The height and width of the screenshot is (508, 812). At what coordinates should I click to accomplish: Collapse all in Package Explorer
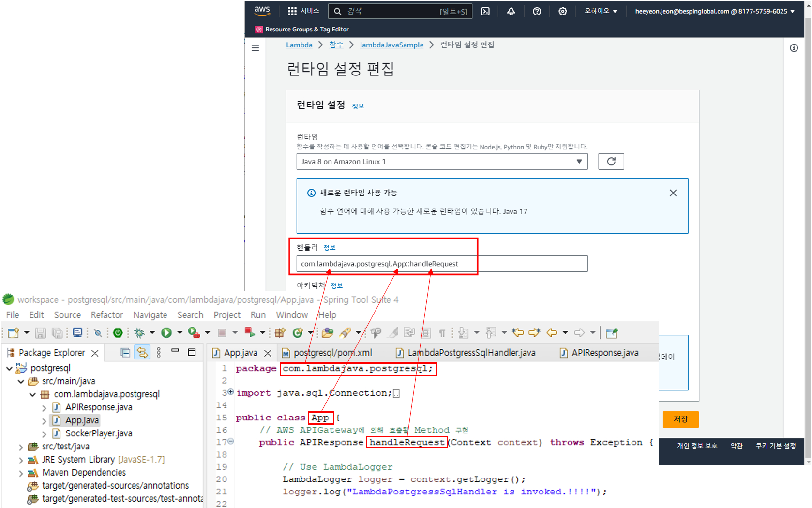click(125, 353)
